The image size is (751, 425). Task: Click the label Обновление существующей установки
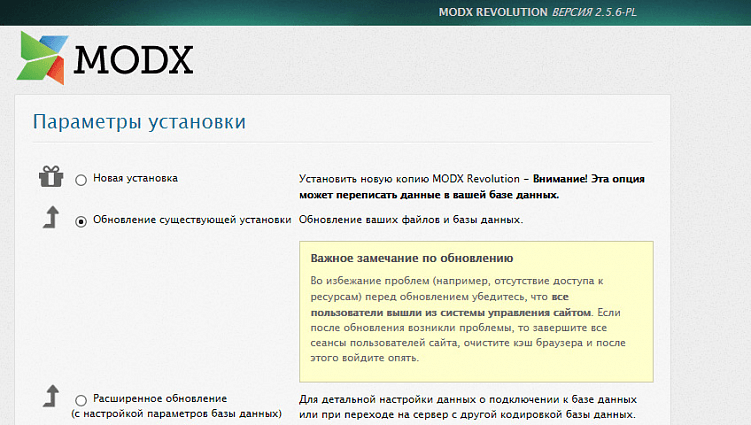click(192, 219)
